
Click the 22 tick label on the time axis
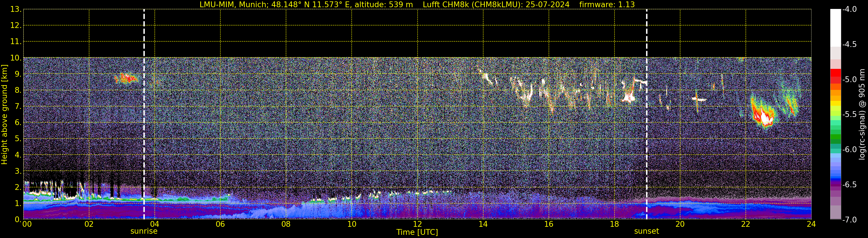[745, 224]
